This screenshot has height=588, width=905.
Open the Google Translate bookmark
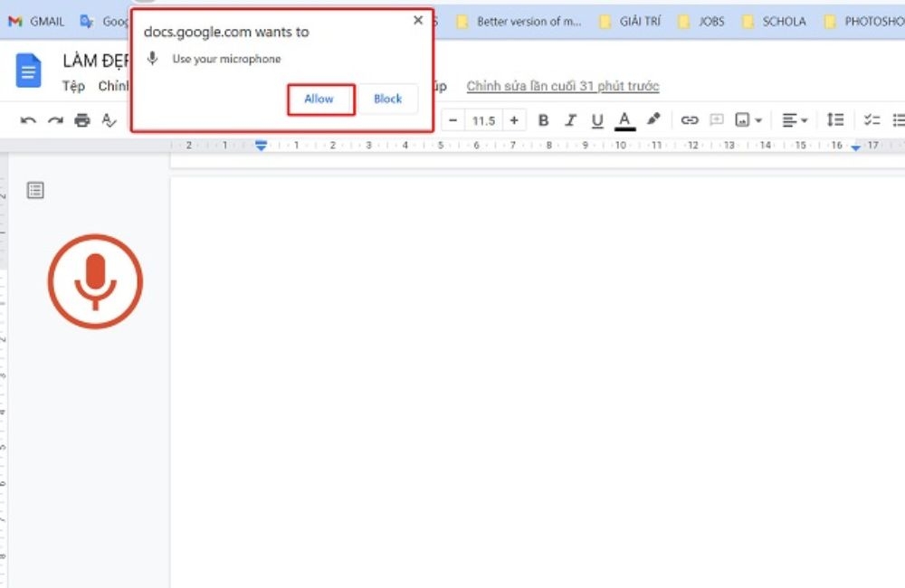104,22
